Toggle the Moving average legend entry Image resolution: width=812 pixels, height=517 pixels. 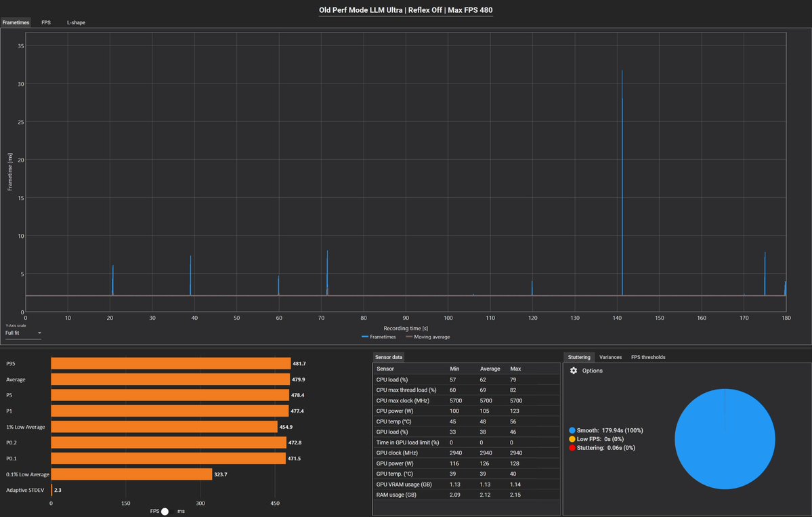428,337
